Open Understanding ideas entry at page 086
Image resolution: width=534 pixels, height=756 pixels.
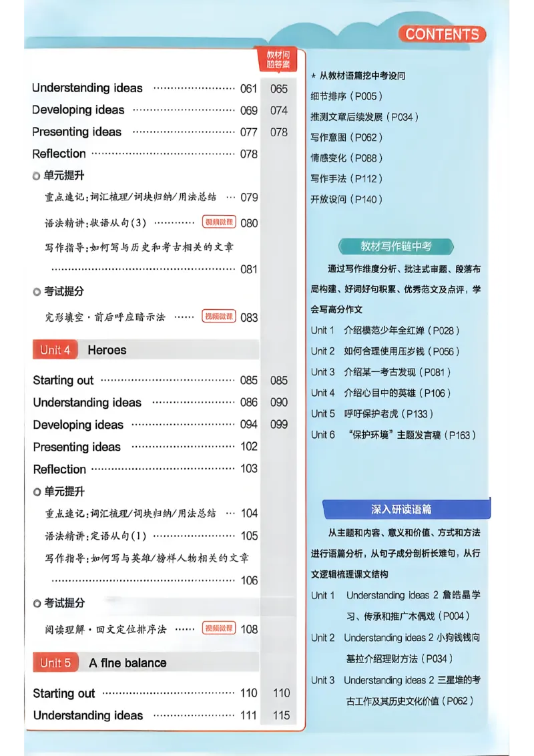[145, 402]
